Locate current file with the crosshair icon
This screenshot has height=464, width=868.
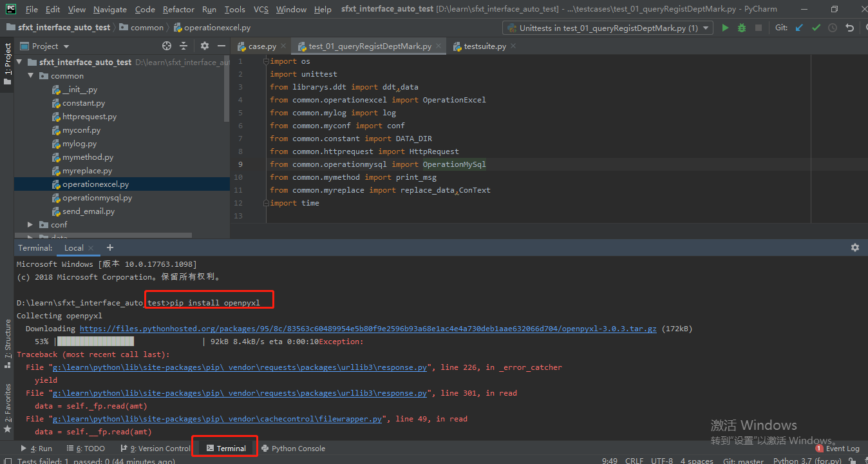pos(167,46)
